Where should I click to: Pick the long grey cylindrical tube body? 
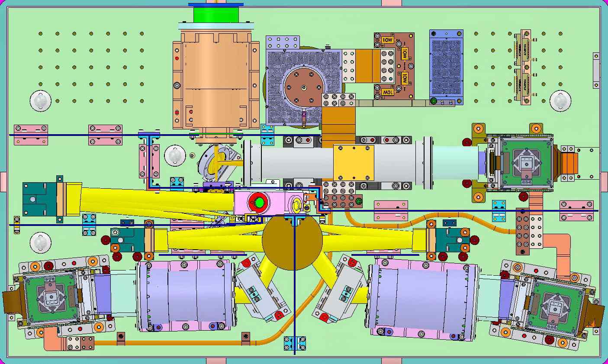coord(338,163)
